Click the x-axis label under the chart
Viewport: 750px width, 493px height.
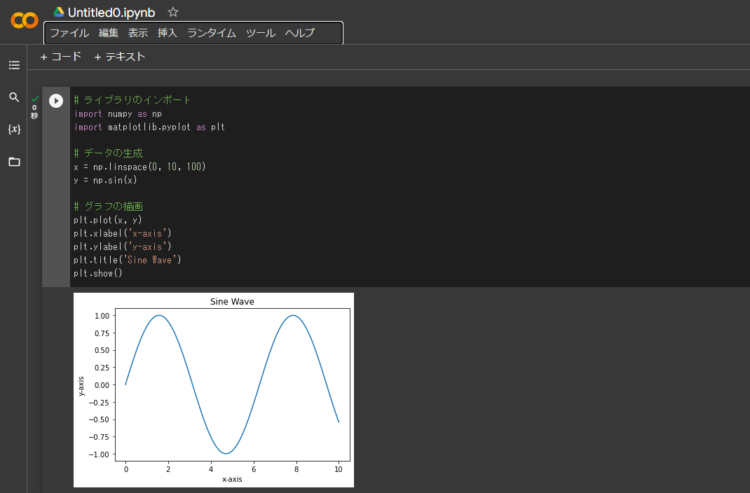click(x=232, y=479)
